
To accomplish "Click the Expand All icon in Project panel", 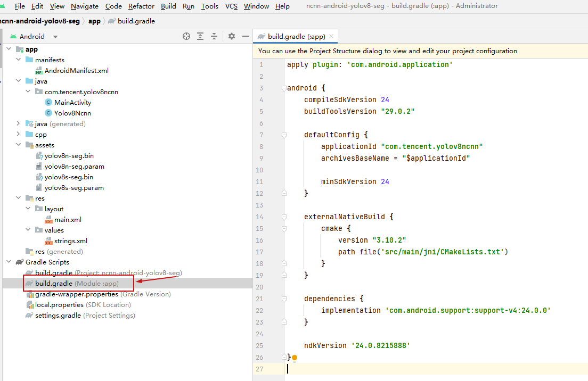I will pyautogui.click(x=200, y=36).
